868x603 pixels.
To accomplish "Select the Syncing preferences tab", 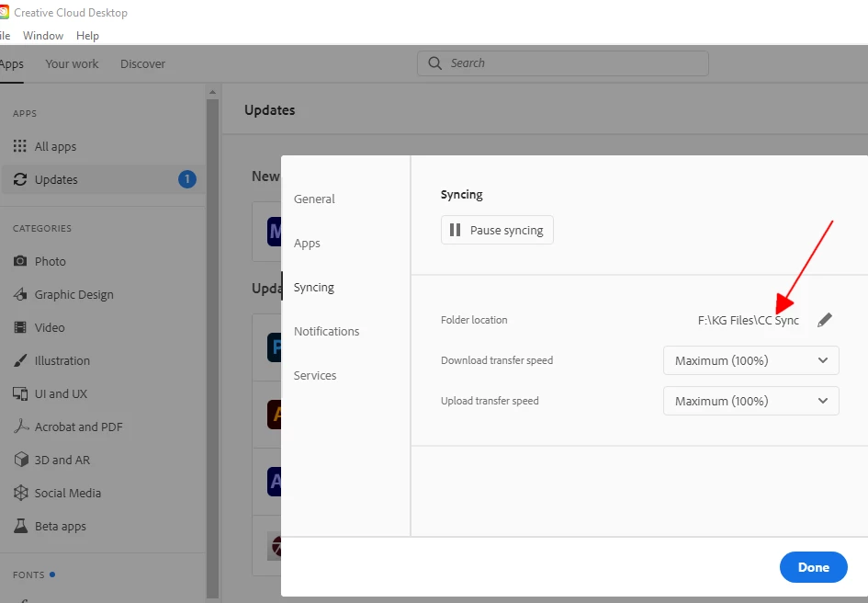I will pyautogui.click(x=313, y=288).
